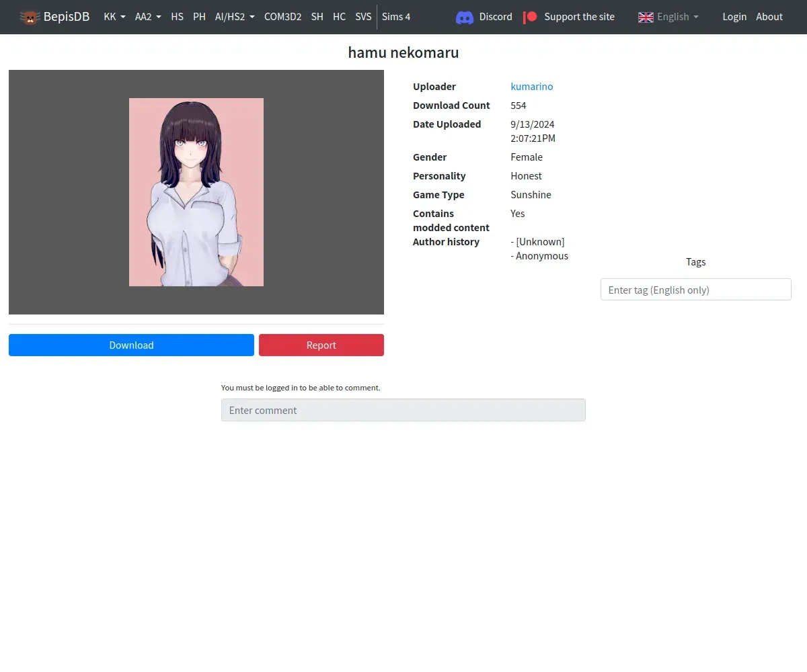Click the blue Download button
Screen dimensions: 807x672
pyautogui.click(x=131, y=345)
